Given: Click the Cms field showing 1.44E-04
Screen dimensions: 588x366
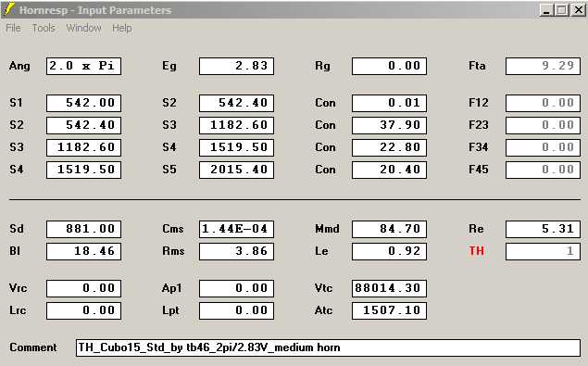Looking at the screenshot, I should click(237, 229).
